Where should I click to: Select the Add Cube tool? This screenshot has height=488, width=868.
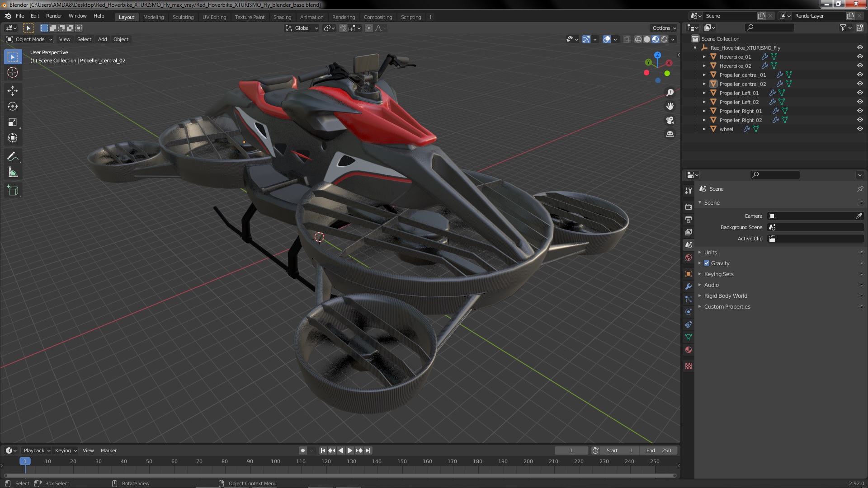click(13, 191)
